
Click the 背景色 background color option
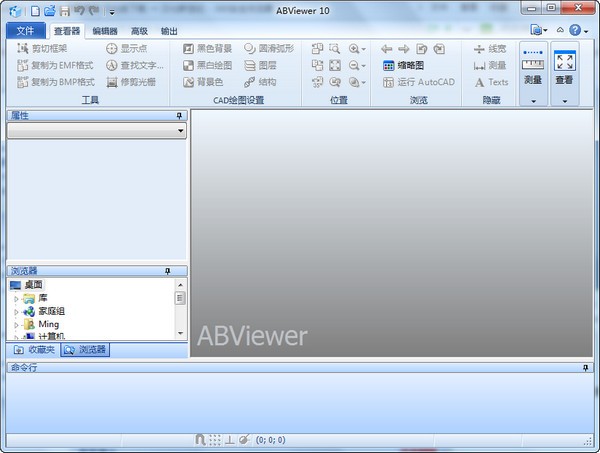point(188,82)
